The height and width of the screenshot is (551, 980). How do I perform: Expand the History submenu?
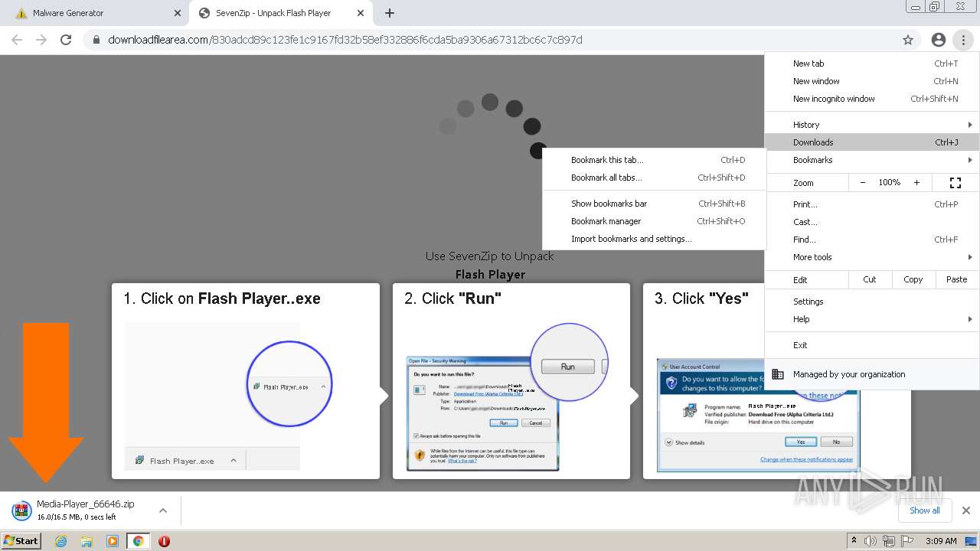pos(872,125)
